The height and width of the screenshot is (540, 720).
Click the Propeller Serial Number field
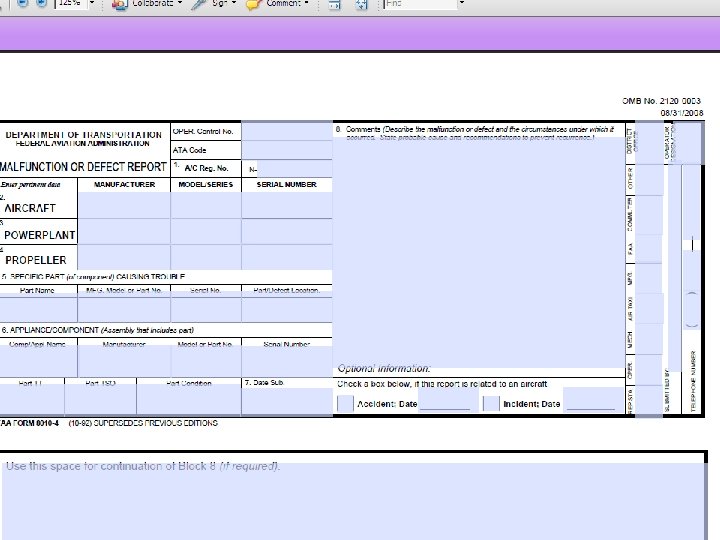click(x=287, y=257)
